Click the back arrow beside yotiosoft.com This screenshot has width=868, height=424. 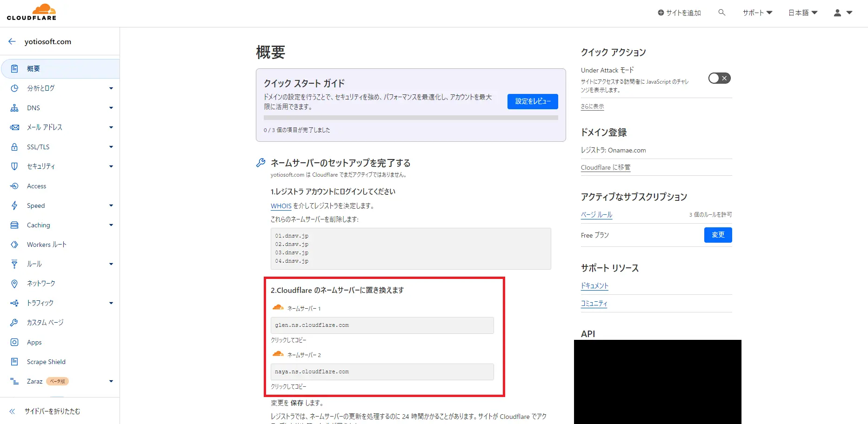12,41
